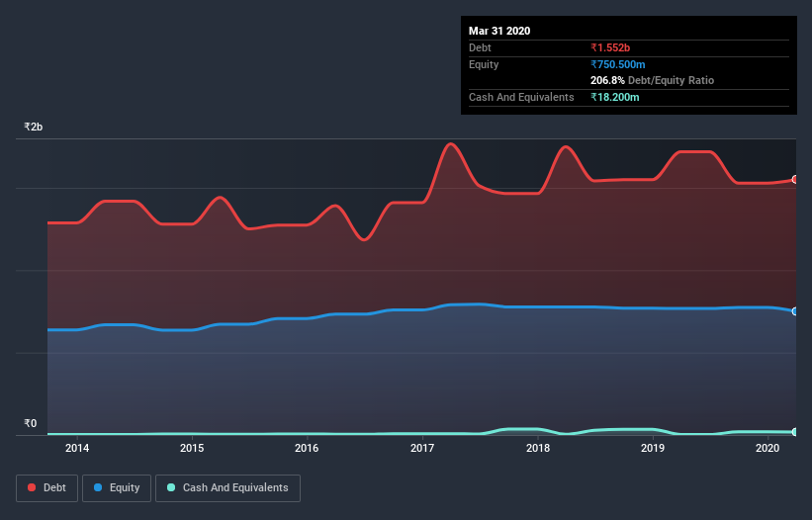This screenshot has width=812, height=520.
Task: Click the teal Cash endpoint marker
Action: [795, 432]
